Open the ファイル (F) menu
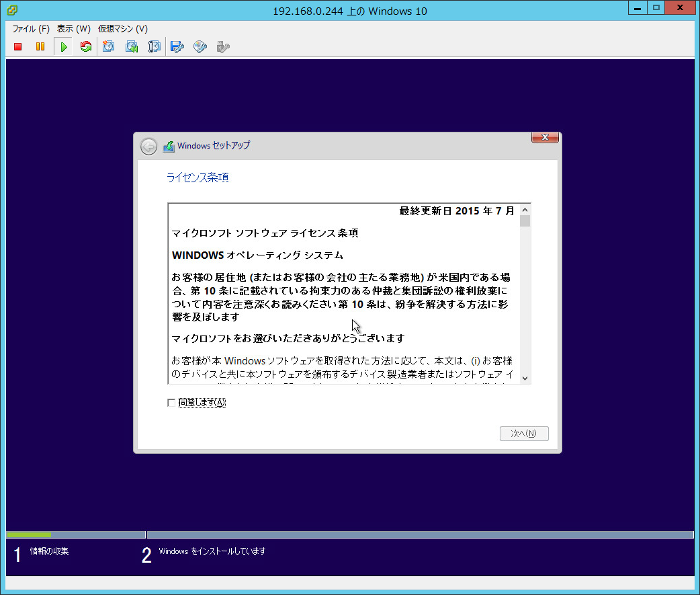The image size is (700, 595). 31,29
